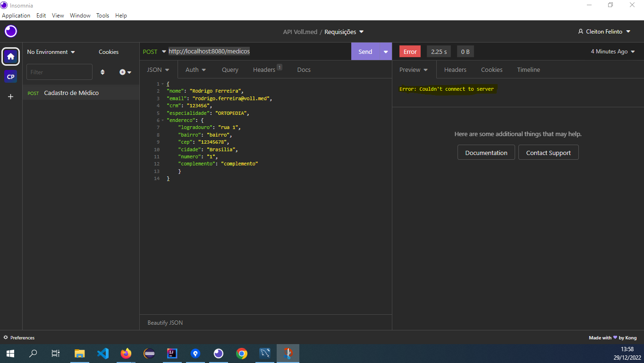Open the Timeline tab
The width and height of the screenshot is (644, 363).
click(528, 69)
